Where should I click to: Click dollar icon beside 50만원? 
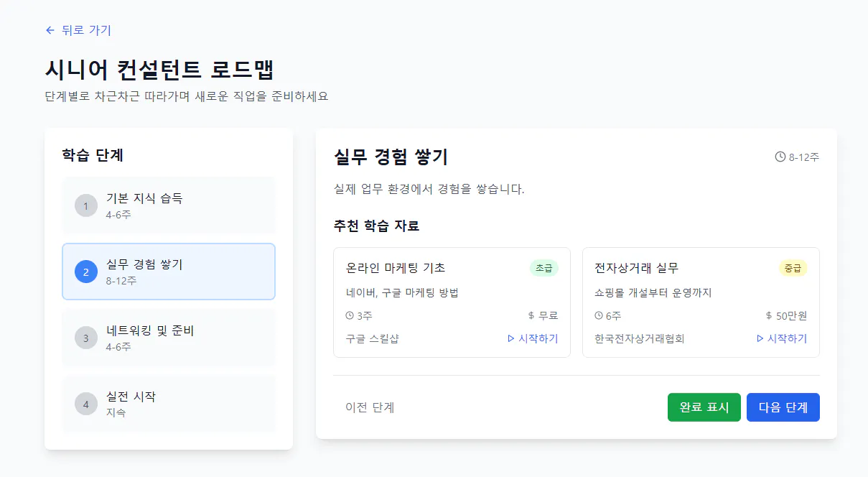pos(769,315)
